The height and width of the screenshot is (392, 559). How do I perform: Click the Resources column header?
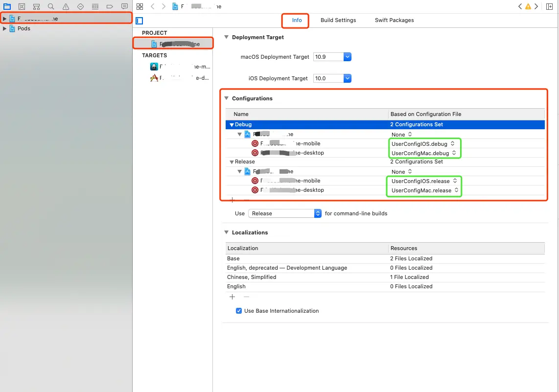pyautogui.click(x=466, y=249)
